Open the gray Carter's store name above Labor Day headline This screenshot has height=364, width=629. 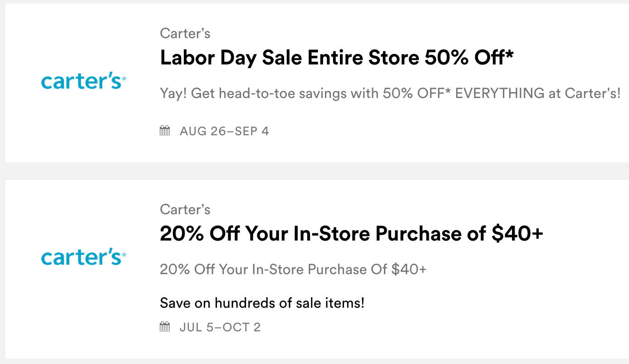click(185, 33)
